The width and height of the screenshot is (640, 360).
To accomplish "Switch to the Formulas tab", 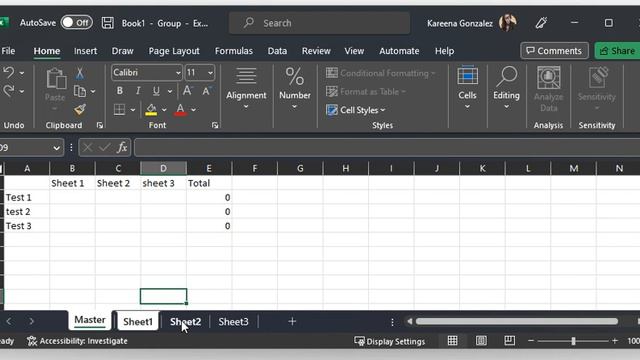I will (234, 51).
